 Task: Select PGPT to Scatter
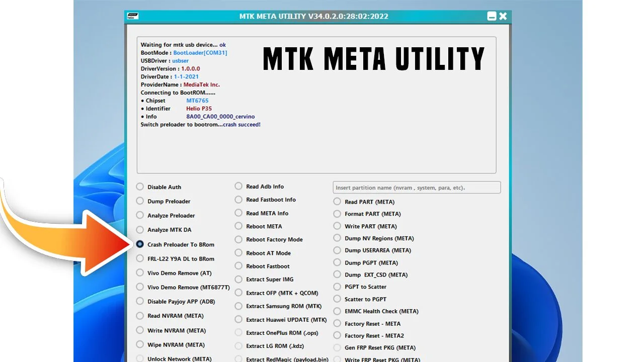coord(337,287)
